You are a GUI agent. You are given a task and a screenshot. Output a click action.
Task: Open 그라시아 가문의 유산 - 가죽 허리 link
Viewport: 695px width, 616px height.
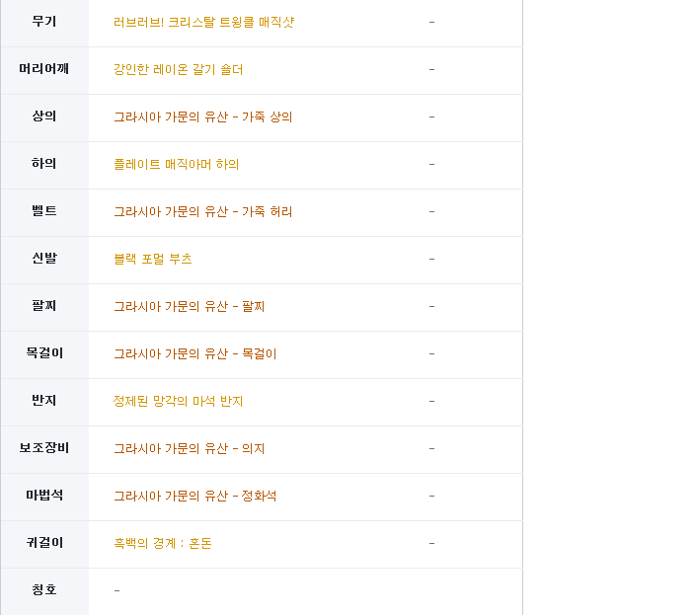point(202,212)
